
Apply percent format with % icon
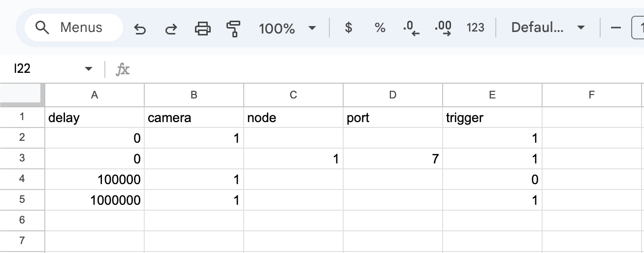coord(380,28)
